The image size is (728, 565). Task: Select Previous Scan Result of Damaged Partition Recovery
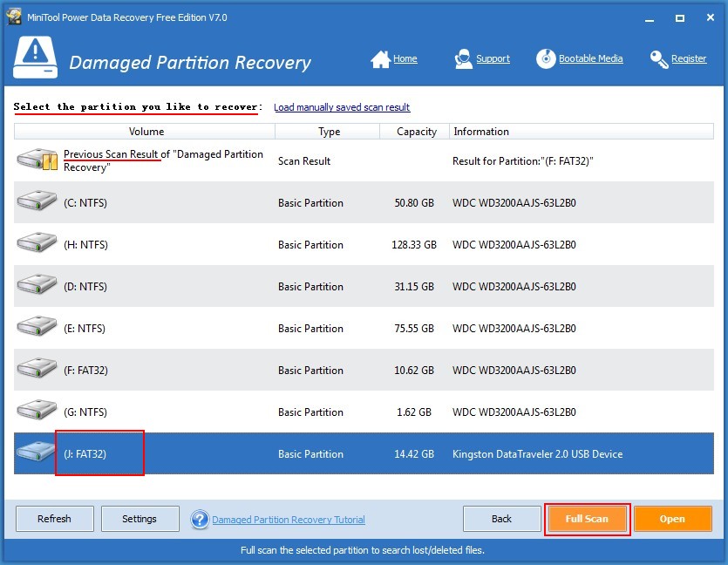pyautogui.click(x=163, y=160)
